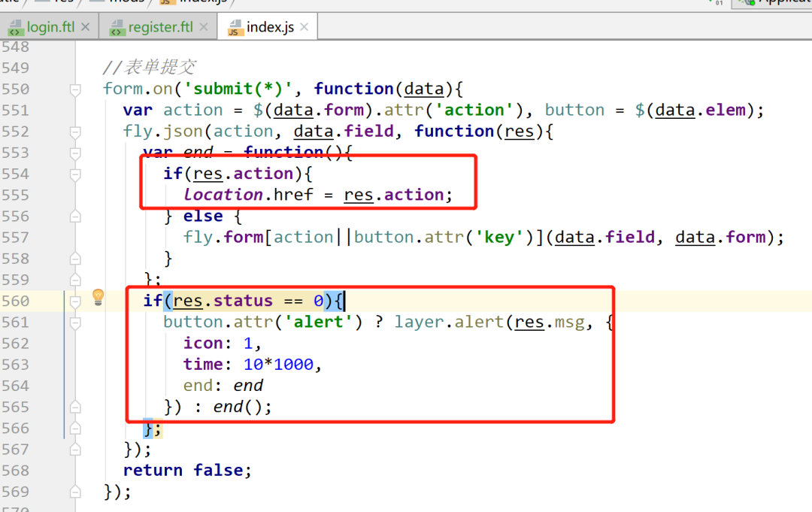Collapse the fold marker at line 552

point(75,132)
